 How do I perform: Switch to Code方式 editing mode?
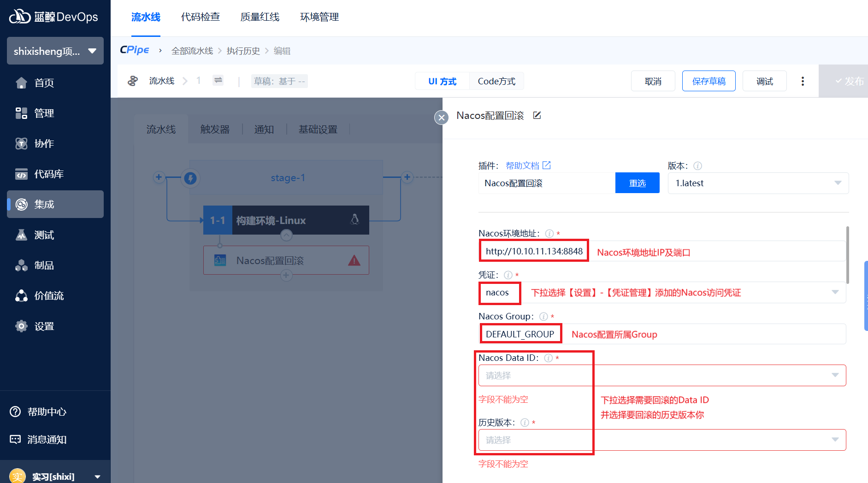[496, 81]
